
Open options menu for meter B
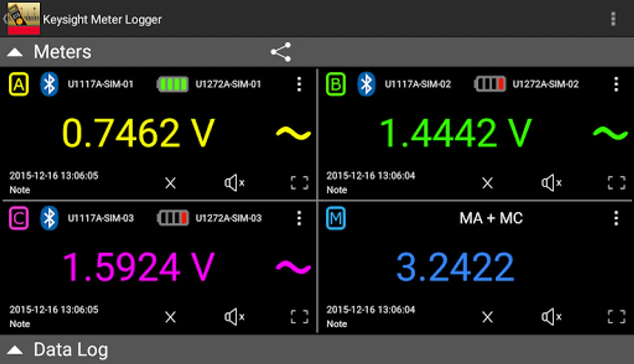point(616,84)
